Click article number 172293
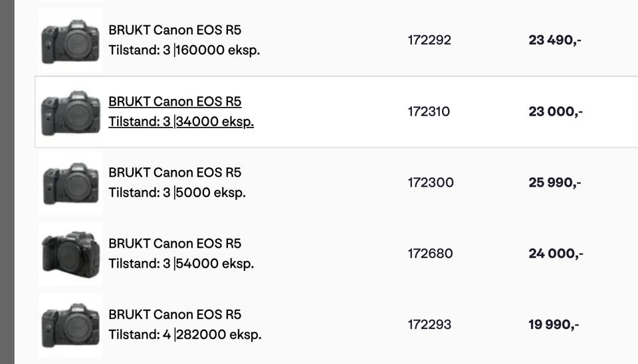Viewport: 638px width, 364px height. click(x=429, y=325)
